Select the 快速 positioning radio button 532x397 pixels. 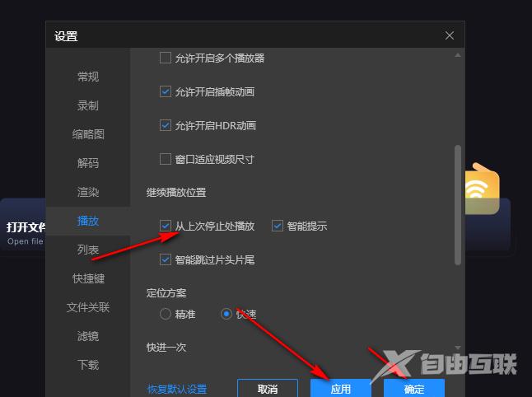(x=226, y=314)
